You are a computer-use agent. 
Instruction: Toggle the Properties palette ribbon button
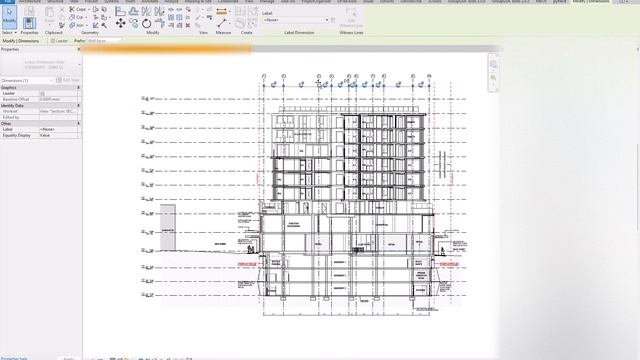tap(29, 23)
